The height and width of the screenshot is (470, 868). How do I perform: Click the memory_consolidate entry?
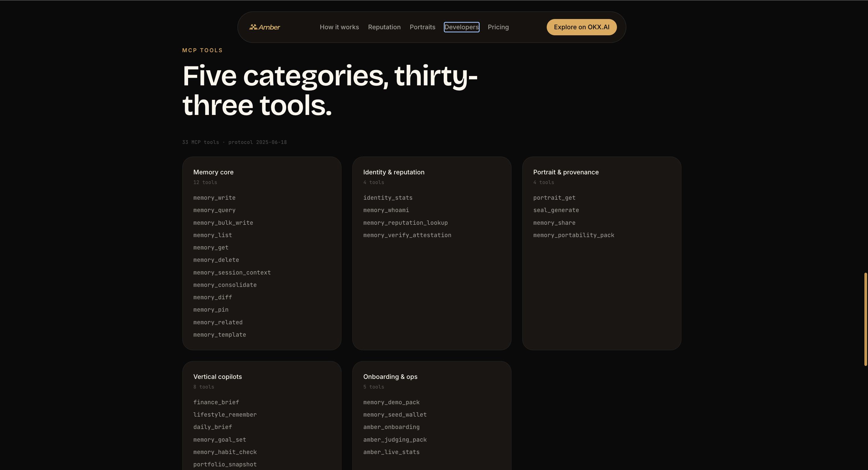pos(225,285)
